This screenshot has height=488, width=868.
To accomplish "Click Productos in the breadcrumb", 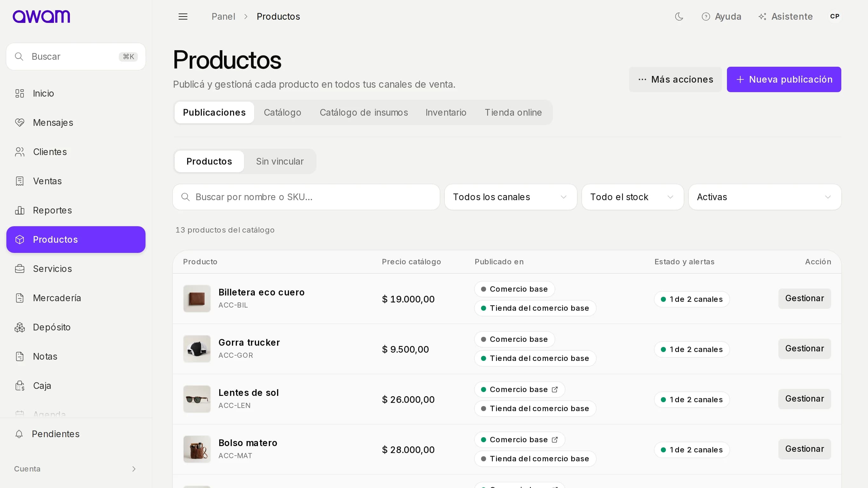I will coord(278,17).
